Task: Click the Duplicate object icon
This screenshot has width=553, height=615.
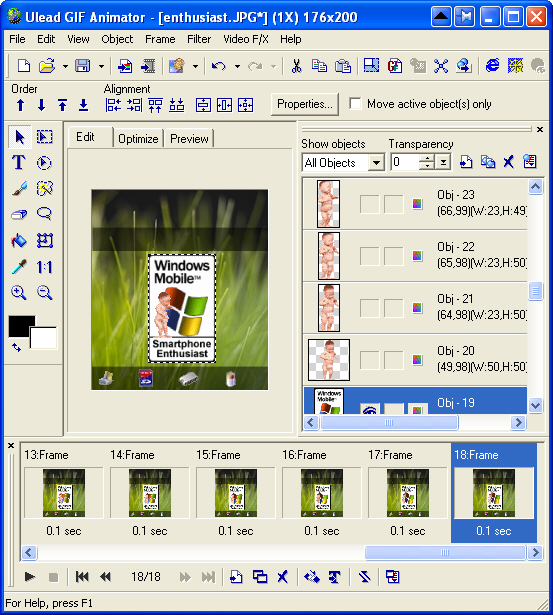Action: coord(488,162)
